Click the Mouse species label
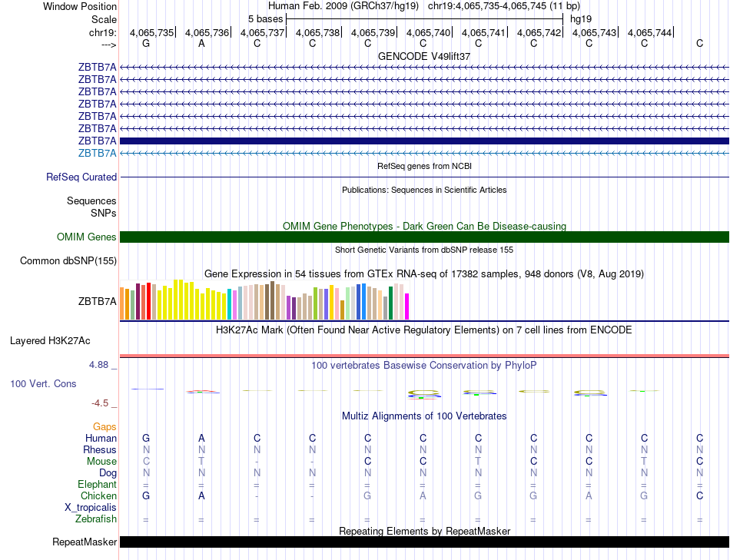The width and height of the screenshot is (730, 560). (101, 462)
